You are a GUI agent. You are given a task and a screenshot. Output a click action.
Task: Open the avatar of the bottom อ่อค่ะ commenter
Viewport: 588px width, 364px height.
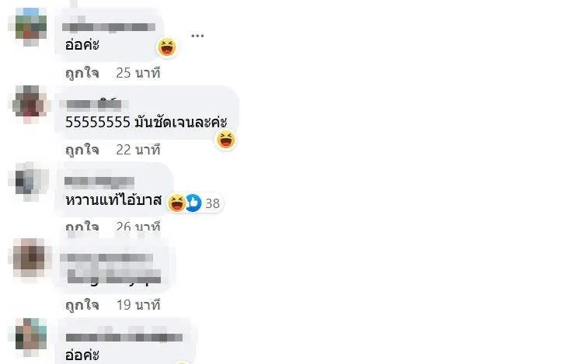30,337
